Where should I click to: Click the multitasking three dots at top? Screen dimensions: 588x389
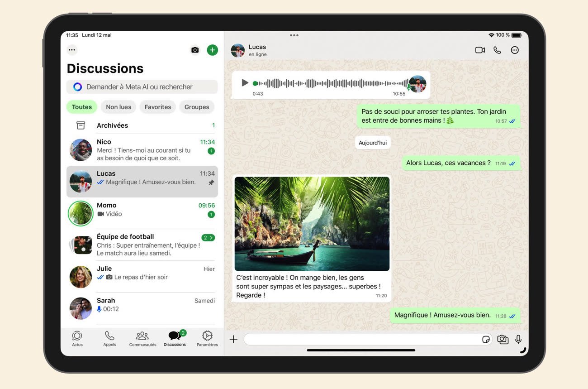294,35
